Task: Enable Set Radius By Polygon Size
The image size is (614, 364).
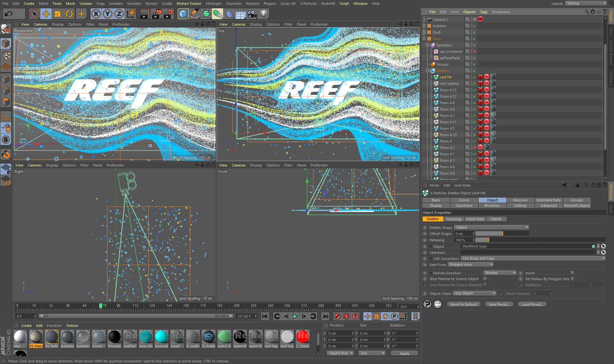Action: 572,279
